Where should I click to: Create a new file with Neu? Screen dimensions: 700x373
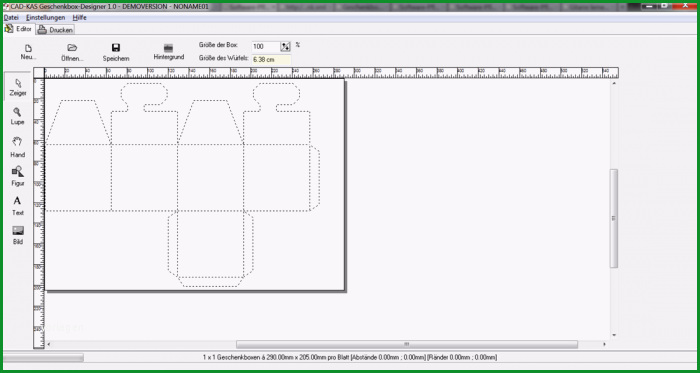coord(28,52)
